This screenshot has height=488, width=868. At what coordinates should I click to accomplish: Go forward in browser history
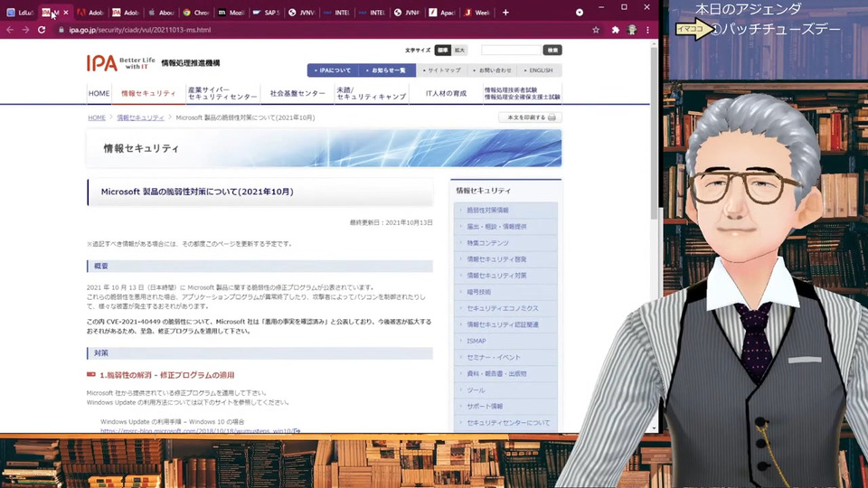point(25,30)
